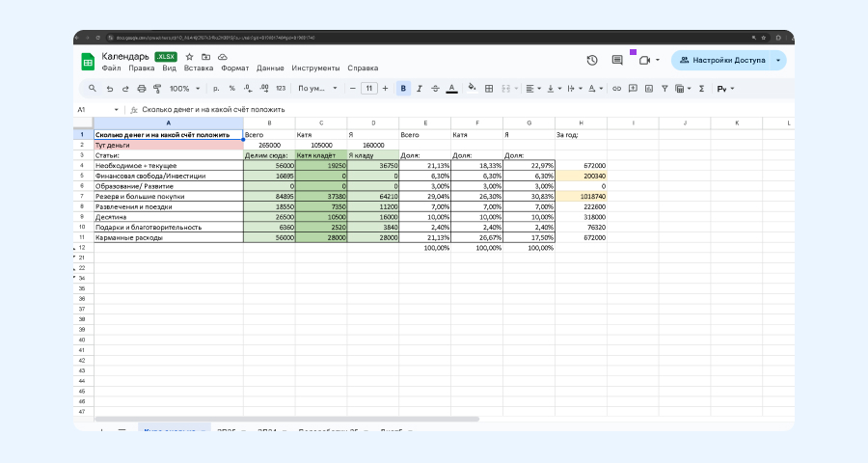The width and height of the screenshot is (868, 463).
Task: Open the cell borders menu
Action: 489,89
